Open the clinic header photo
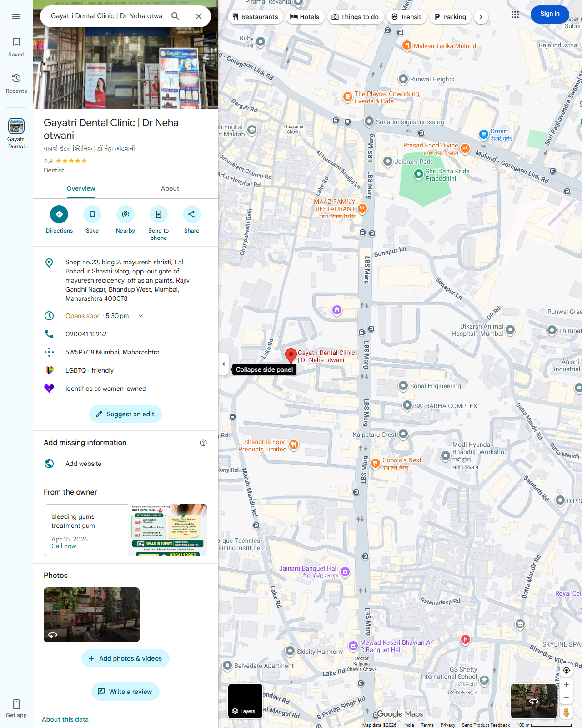582x728 pixels. pos(125,68)
